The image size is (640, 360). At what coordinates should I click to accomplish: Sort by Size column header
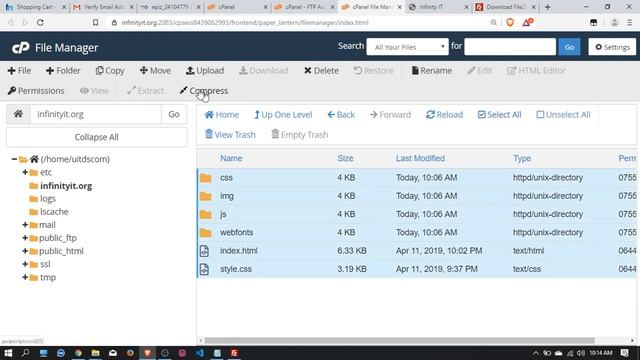(x=345, y=158)
